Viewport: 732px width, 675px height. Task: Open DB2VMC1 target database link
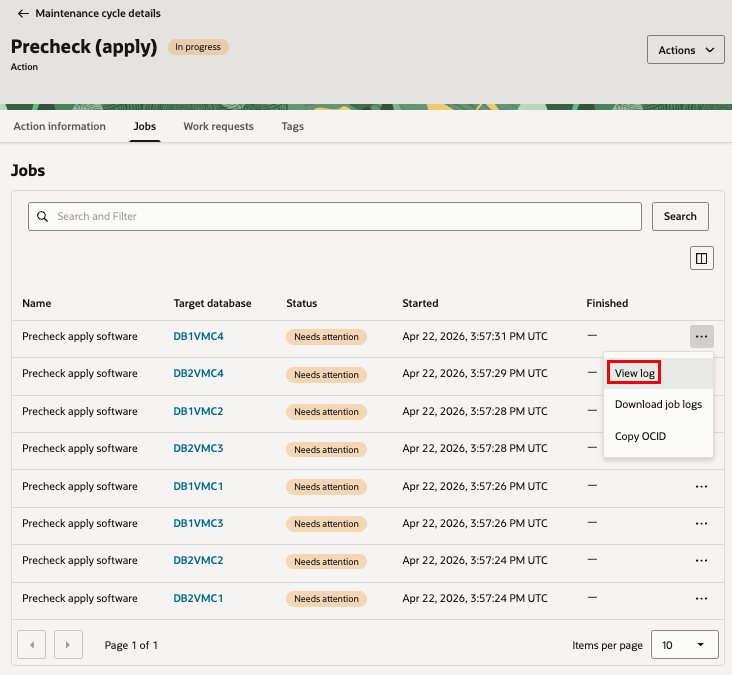(x=198, y=598)
